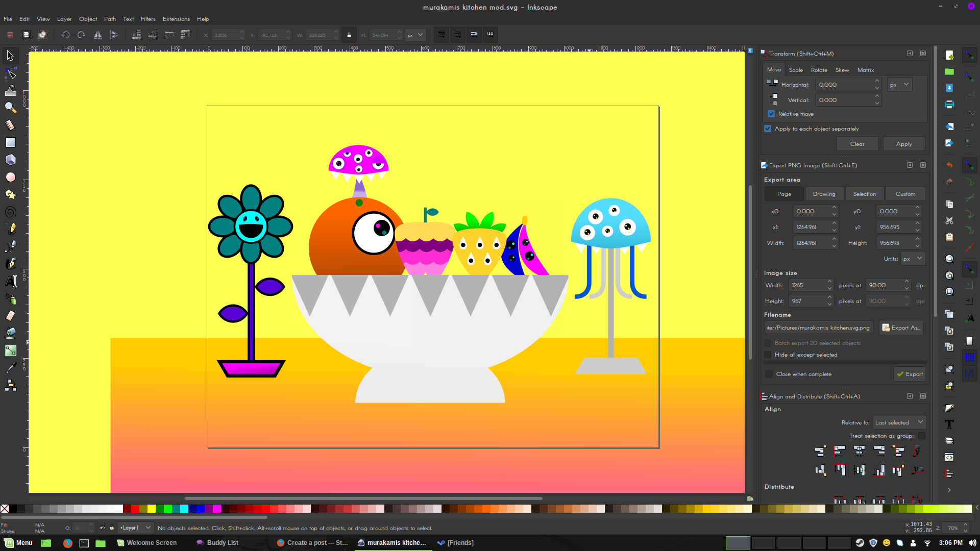Screen dimensions: 980x551
Task: Switch to the Rotate tab
Action: 819,70
